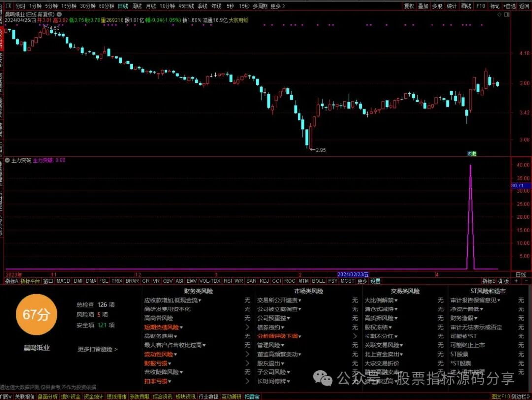Expand the 更多 periods chevron in top bar

click(278, 6)
